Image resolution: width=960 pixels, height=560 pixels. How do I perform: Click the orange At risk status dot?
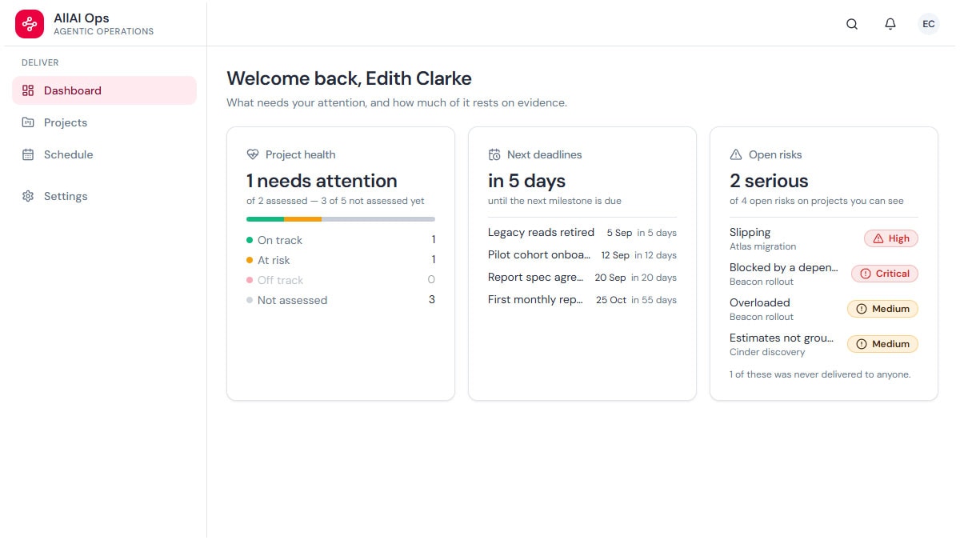pyautogui.click(x=250, y=260)
